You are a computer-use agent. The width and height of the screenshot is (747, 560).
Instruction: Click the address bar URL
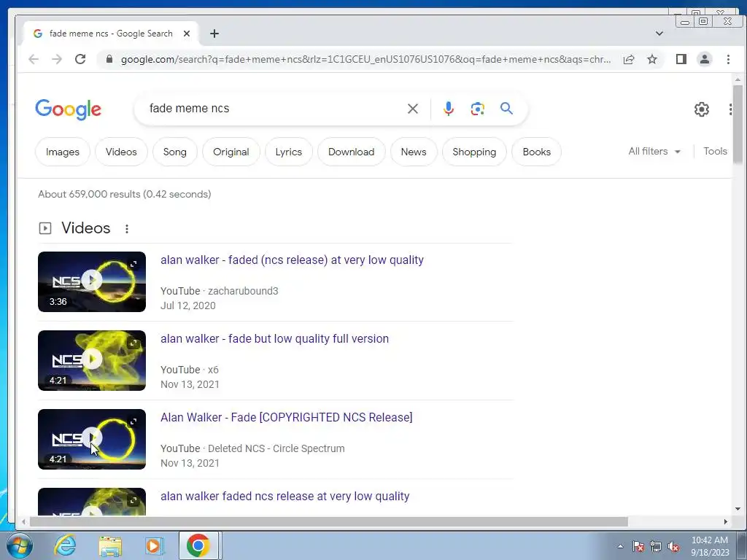[365, 59]
